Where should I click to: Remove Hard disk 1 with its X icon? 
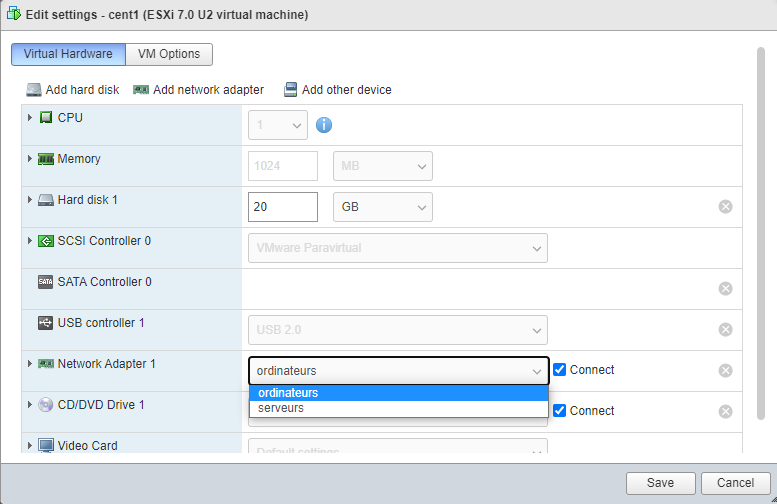coord(725,207)
